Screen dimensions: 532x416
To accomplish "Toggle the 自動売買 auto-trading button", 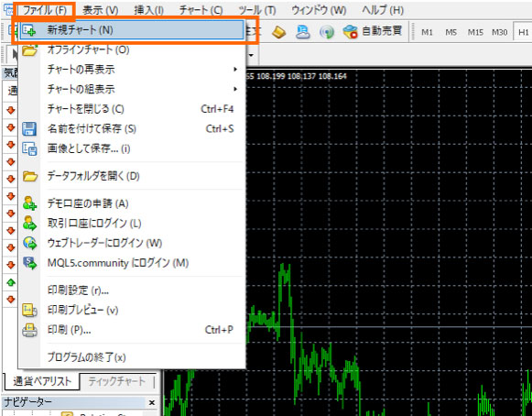I will [373, 31].
